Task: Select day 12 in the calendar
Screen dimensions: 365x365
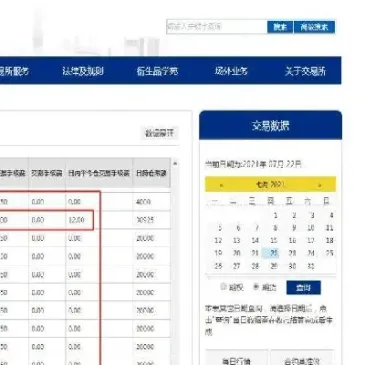Action: [x=218, y=241]
